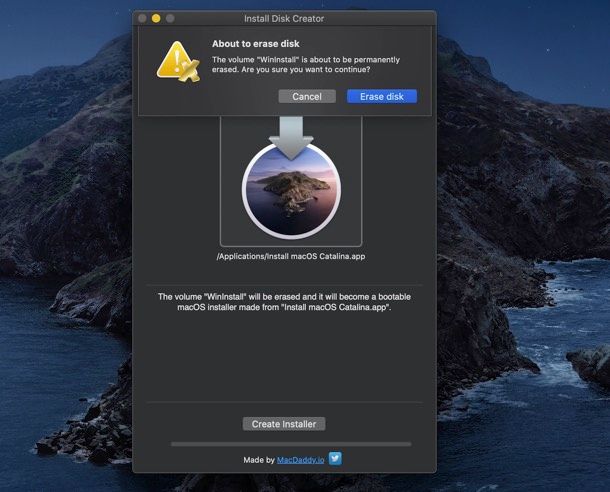Click the installer progress bar
This screenshot has width=610, height=492.
click(x=291, y=444)
